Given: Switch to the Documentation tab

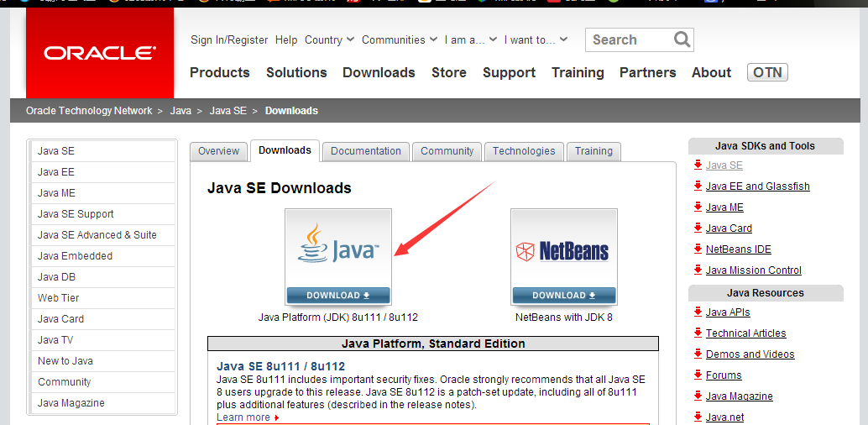Looking at the screenshot, I should (366, 151).
